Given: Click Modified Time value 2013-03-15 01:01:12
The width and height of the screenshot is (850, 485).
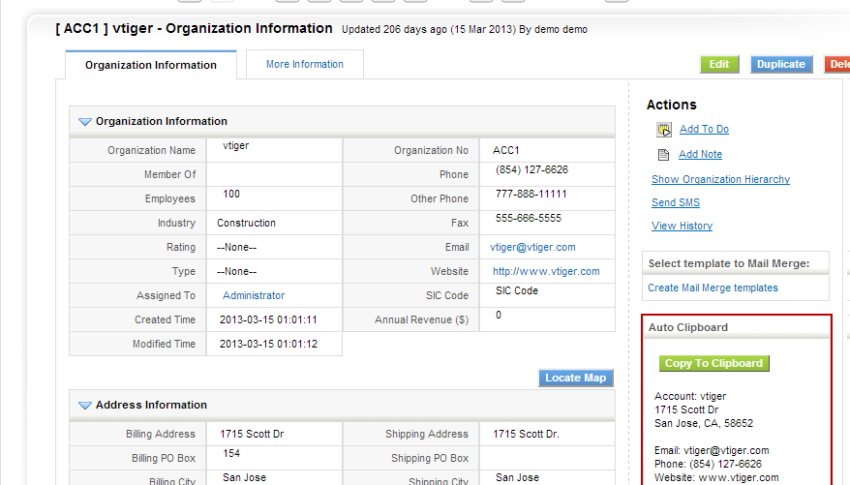Looking at the screenshot, I should coord(268,344).
